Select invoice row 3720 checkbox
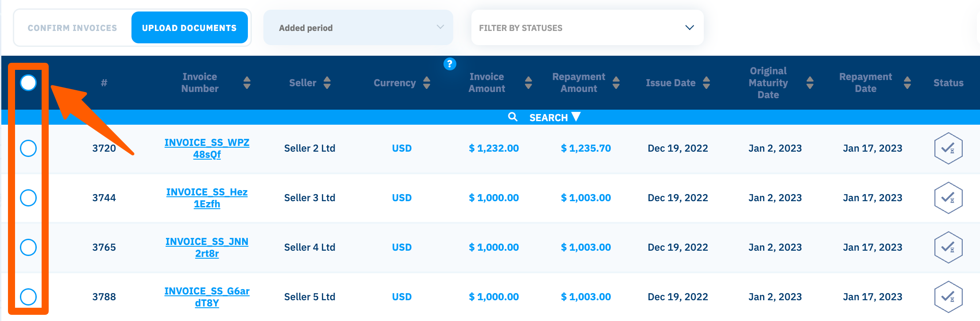Screen dimensions: 980x321 28,148
